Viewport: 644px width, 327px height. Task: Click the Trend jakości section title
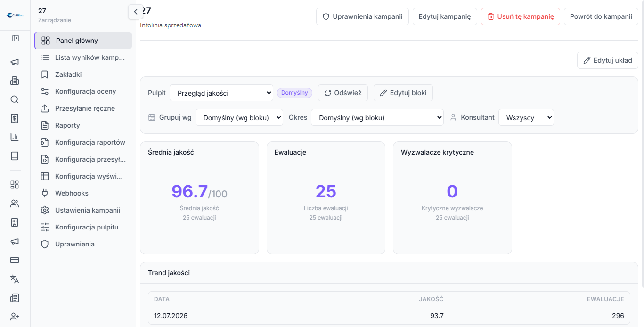[169, 273]
